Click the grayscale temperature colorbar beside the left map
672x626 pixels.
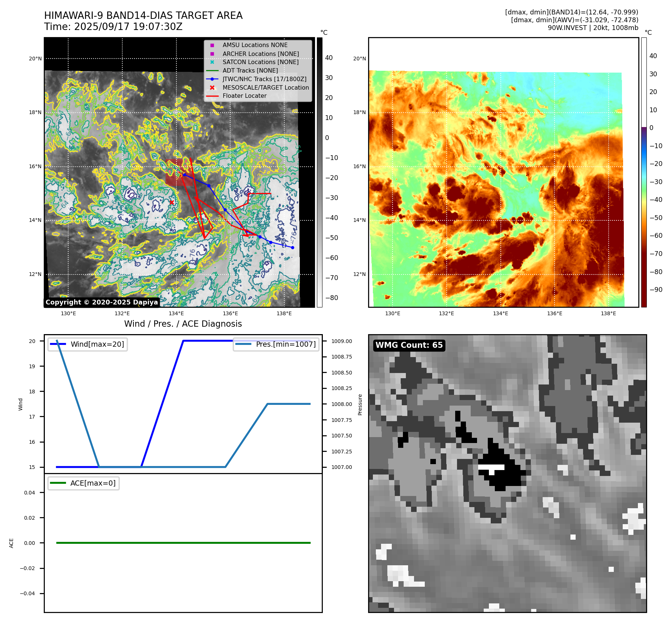(x=320, y=172)
